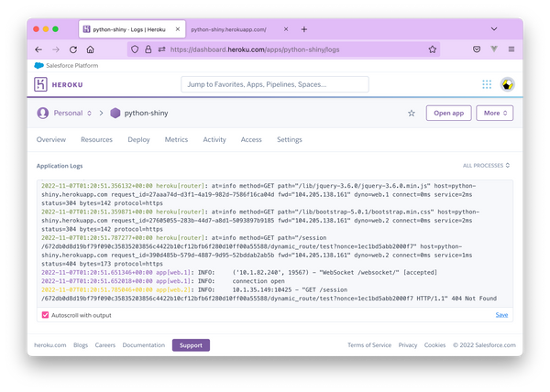Open the nine-dot apps grid icon
The image size is (550, 392).
click(x=487, y=84)
